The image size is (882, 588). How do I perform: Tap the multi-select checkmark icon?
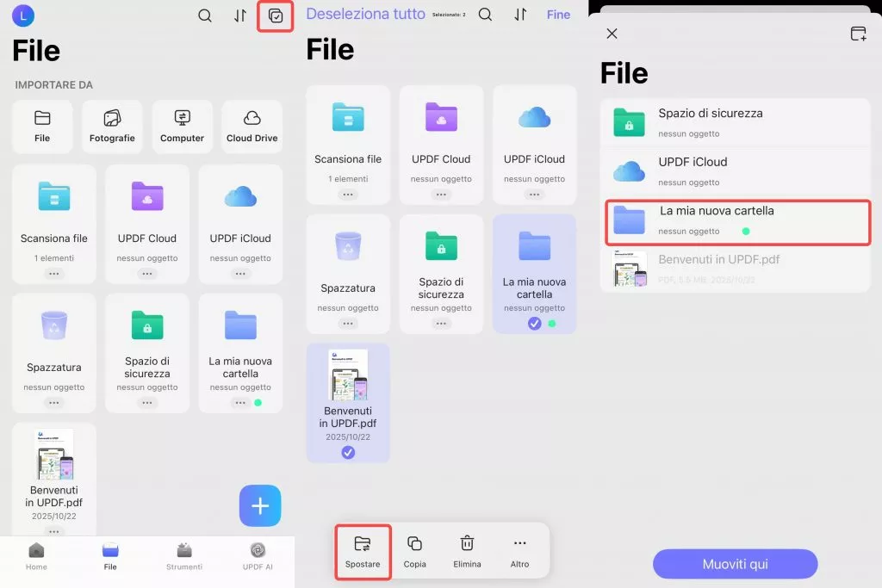click(275, 15)
